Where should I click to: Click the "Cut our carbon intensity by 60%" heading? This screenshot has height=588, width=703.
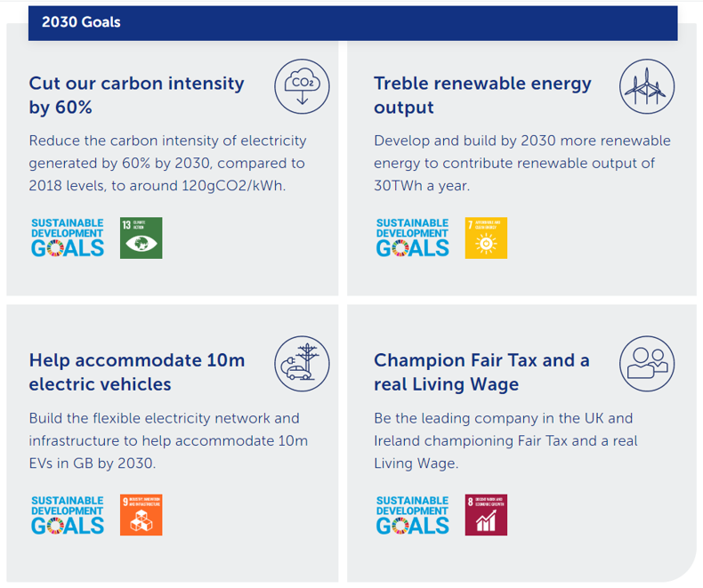point(137,95)
